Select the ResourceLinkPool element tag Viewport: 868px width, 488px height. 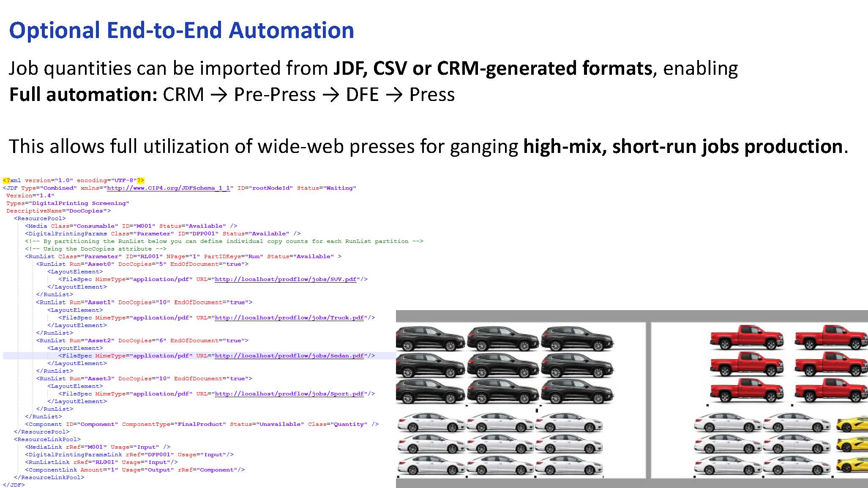point(47,439)
